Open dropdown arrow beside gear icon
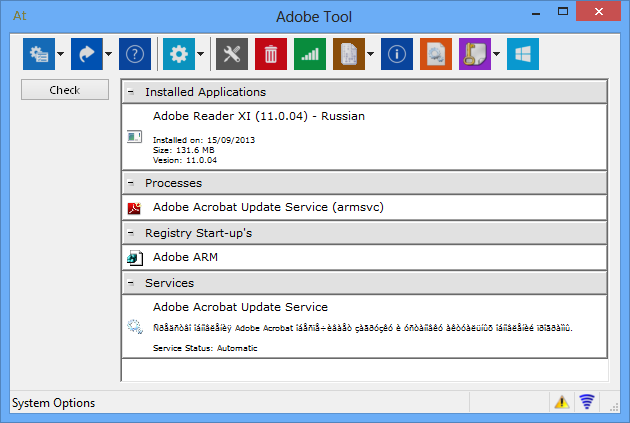 200,54
